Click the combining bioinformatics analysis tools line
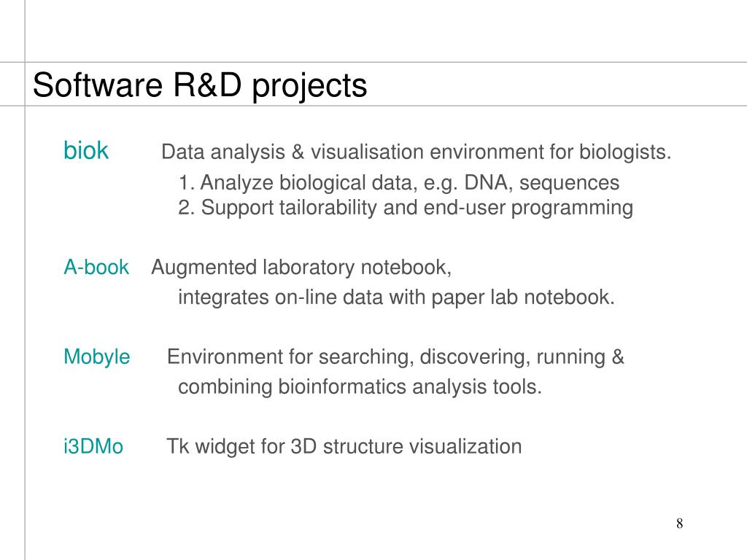The image size is (747, 560). coord(360,386)
